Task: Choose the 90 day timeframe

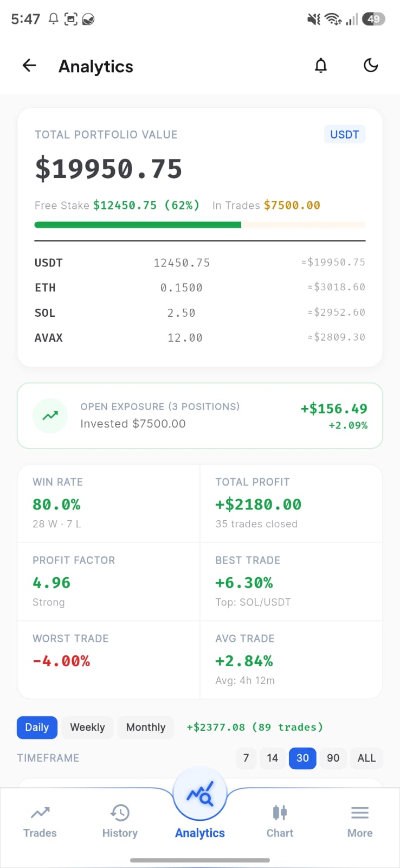Action: (333, 758)
